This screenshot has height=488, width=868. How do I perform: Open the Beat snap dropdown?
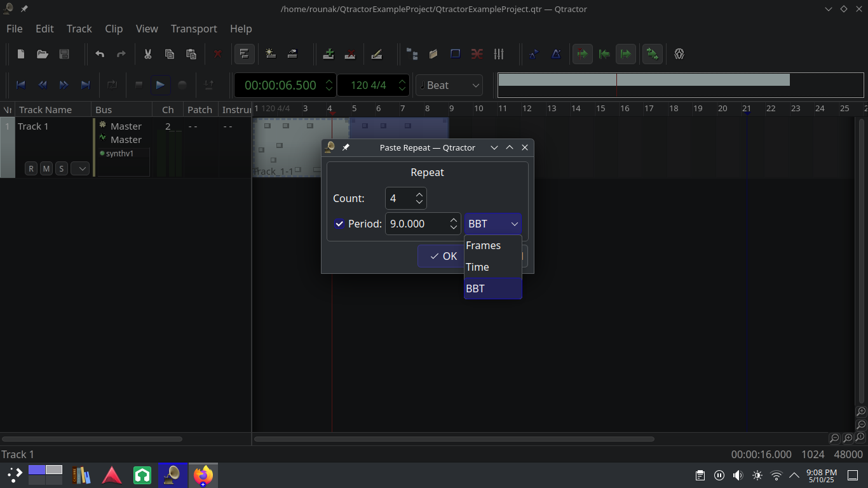[x=449, y=85]
